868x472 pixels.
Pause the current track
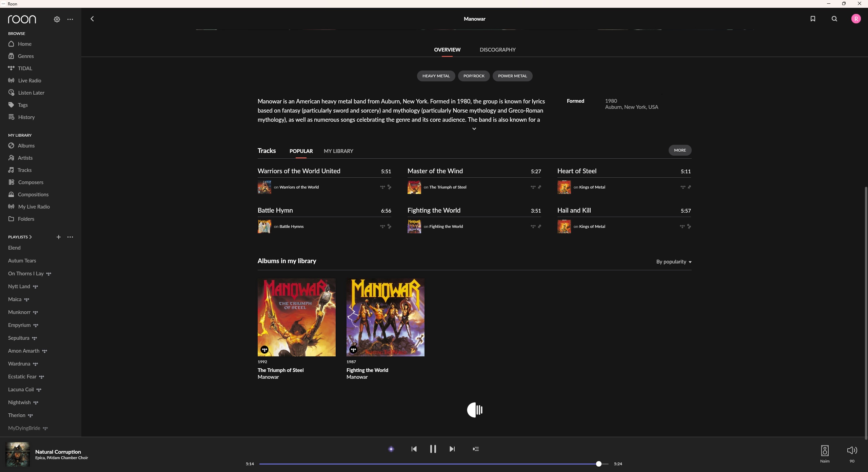coord(433,449)
